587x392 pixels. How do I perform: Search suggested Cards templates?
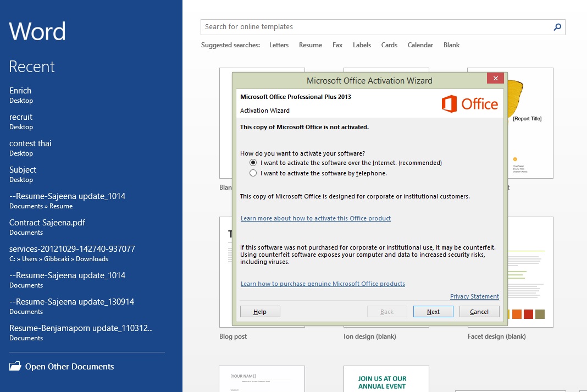[x=389, y=45]
